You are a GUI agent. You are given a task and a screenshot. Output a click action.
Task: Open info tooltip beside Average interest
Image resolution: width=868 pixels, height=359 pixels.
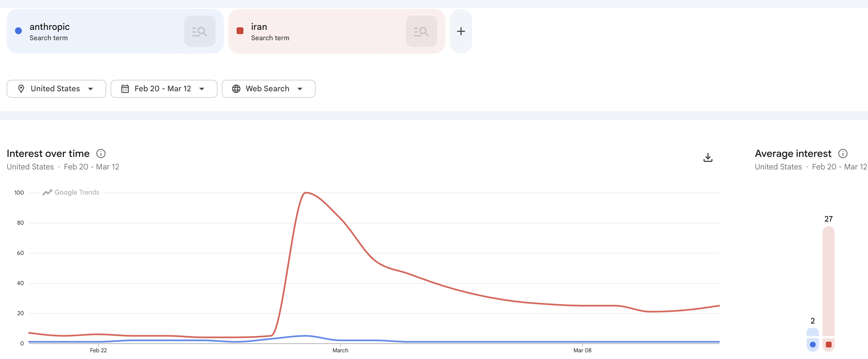(842, 154)
